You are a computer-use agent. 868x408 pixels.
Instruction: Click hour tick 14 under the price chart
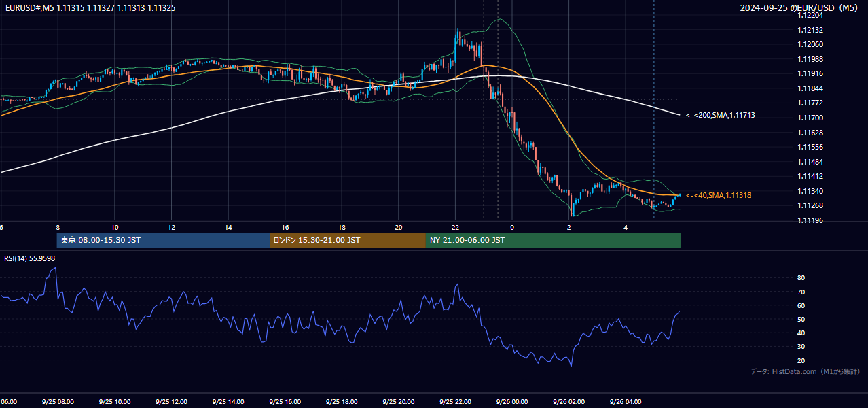pos(228,227)
